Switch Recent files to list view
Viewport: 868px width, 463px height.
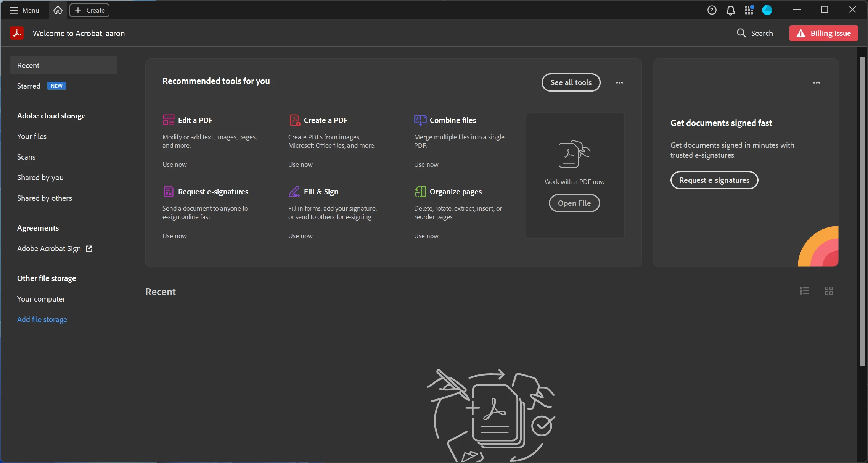click(x=804, y=291)
